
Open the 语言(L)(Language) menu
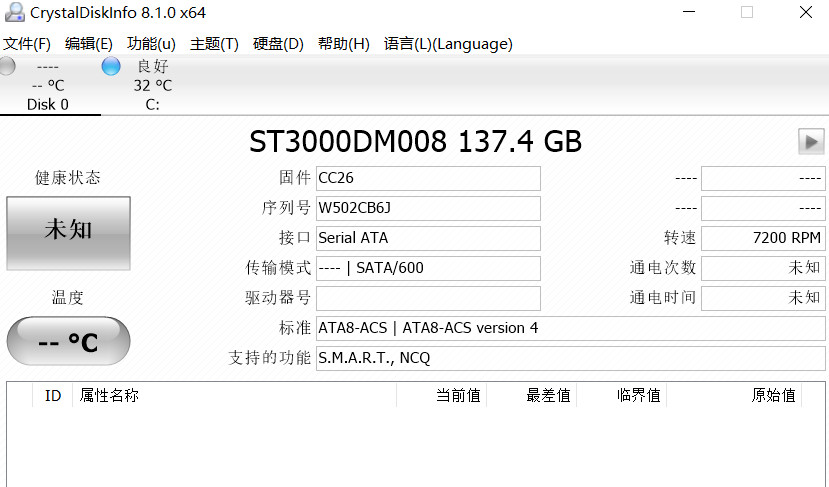point(448,43)
